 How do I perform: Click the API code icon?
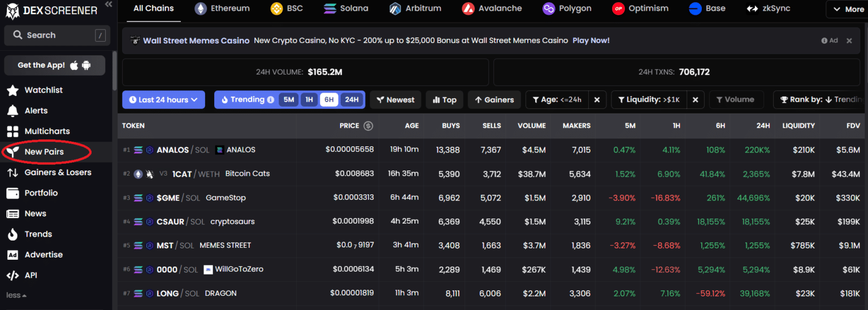tap(12, 276)
